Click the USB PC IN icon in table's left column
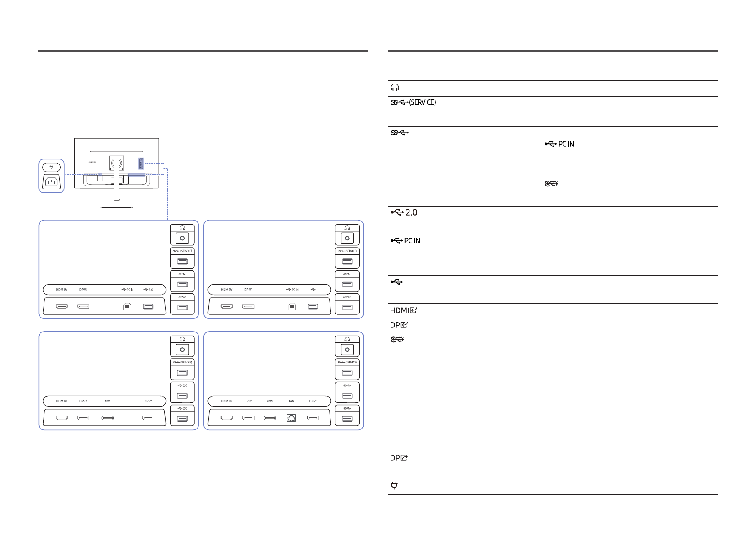The height and width of the screenshot is (535, 756). coord(405,241)
